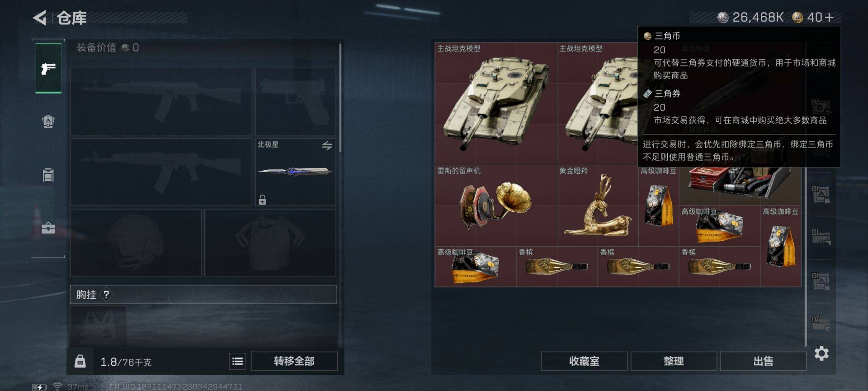The height and width of the screenshot is (391, 868).
Task: Open the level IV storage box icon at the bottom right
Action: coord(821,324)
